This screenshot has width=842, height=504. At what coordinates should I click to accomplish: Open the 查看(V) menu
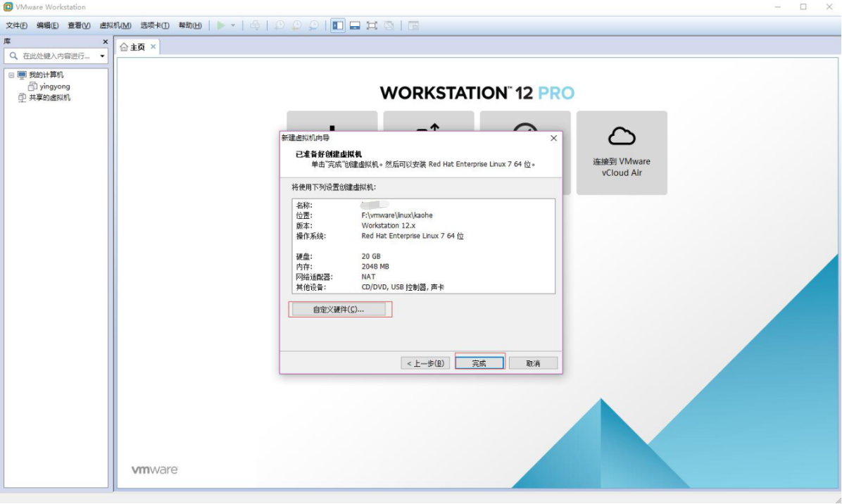pos(79,25)
